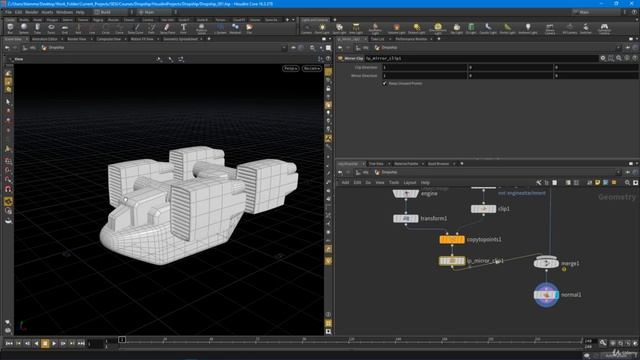Add an Ambient Light from shelf
640x360 pixels.
[527, 29]
